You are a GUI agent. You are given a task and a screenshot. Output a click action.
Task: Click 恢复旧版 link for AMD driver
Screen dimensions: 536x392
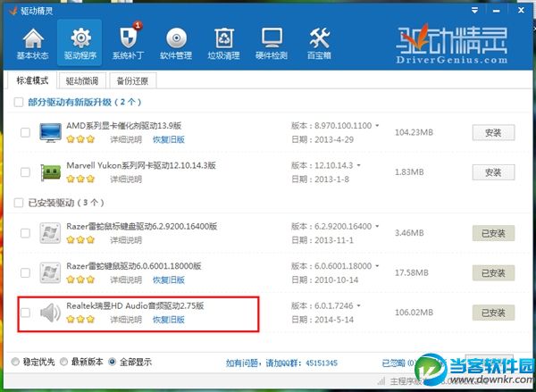169,139
